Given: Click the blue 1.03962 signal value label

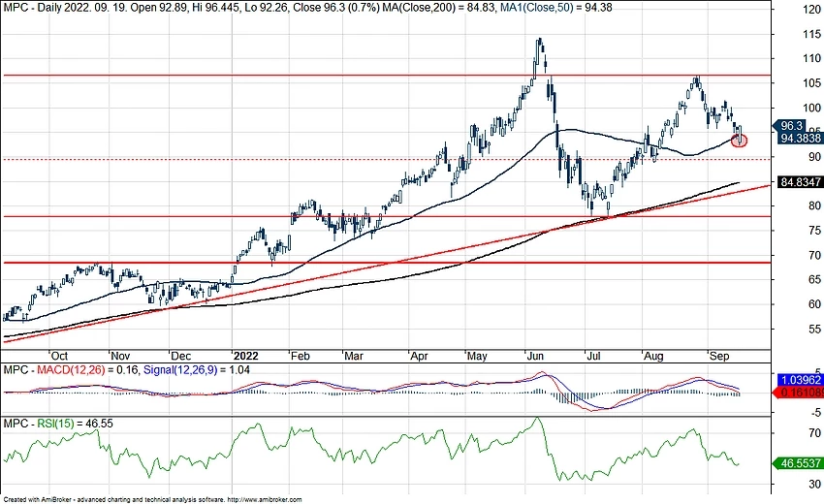Looking at the screenshot, I should (800, 380).
